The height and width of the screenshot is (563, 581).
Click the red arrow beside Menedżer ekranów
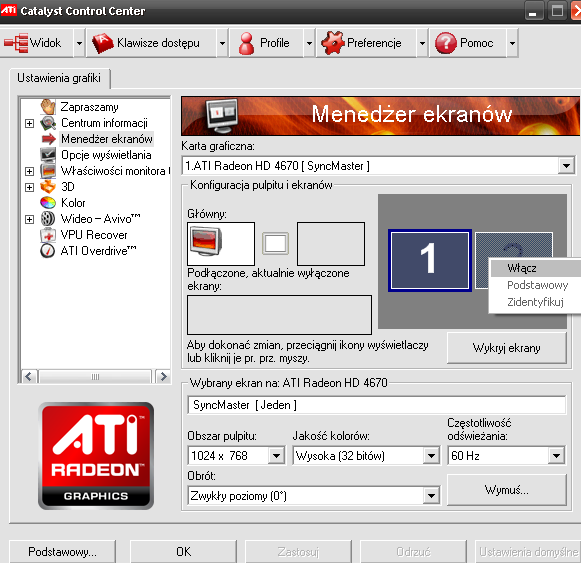pyautogui.click(x=49, y=139)
